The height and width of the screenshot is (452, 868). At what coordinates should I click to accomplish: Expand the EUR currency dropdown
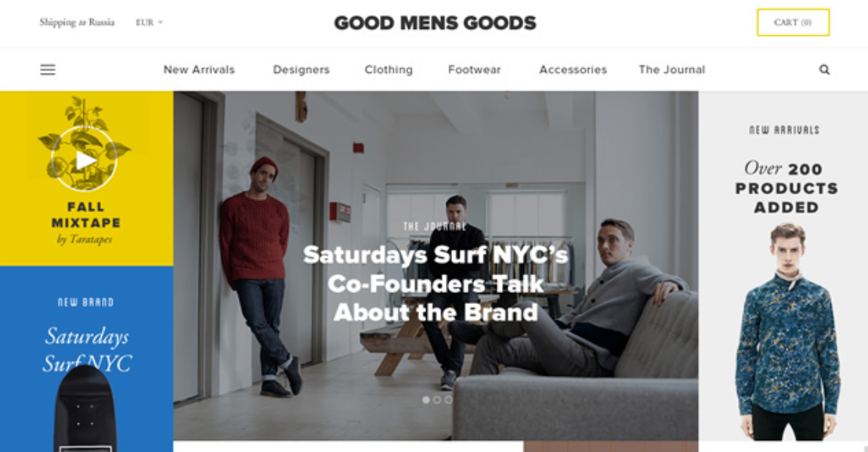point(150,23)
